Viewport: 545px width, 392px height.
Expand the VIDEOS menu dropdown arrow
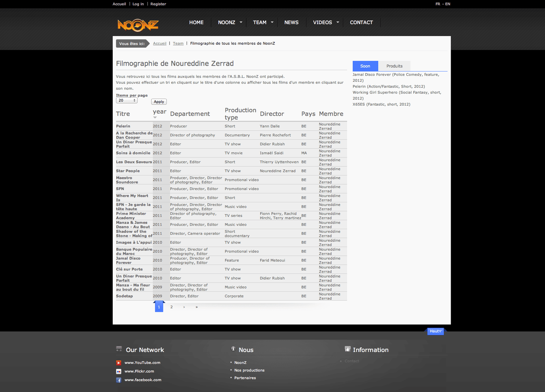(338, 22)
